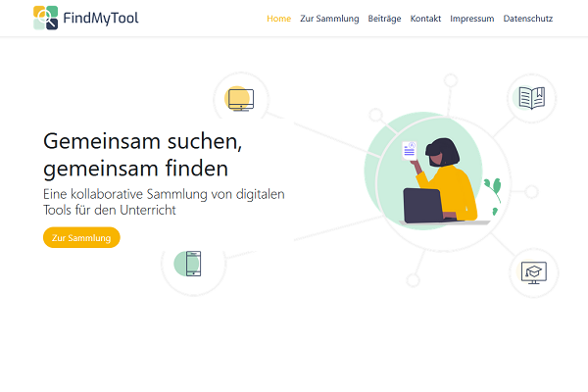Click the green plant leaves beside the desk
Image resolution: width=588 pixels, height=392 pixels.
[497, 190]
